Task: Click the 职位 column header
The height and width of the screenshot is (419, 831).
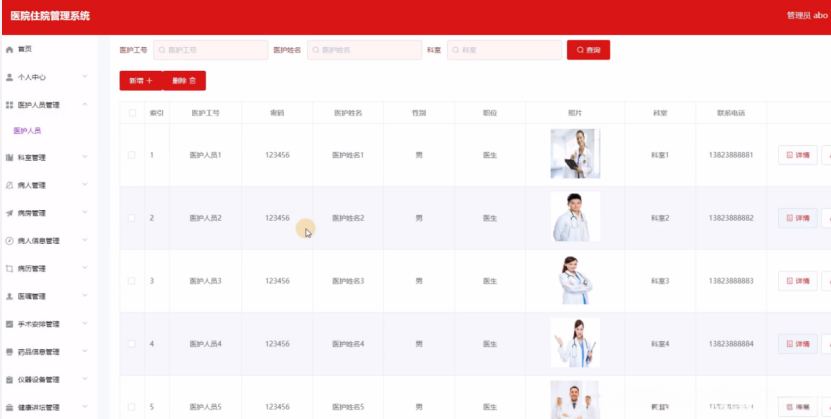Action: click(490, 113)
